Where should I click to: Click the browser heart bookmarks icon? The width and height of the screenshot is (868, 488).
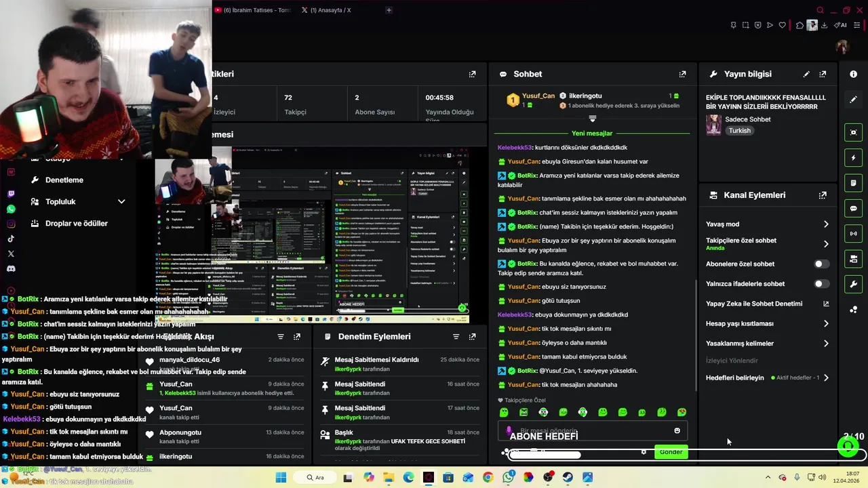coord(782,25)
